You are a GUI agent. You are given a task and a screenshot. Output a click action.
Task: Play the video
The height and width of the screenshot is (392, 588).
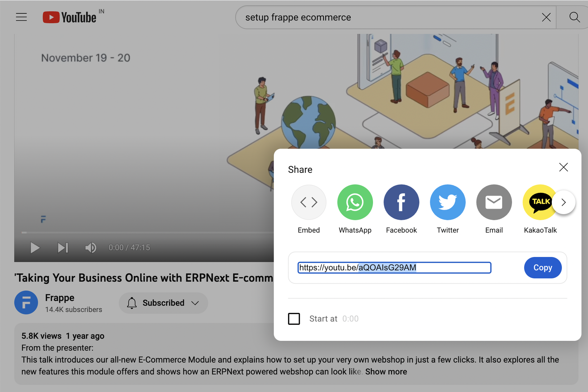point(35,248)
